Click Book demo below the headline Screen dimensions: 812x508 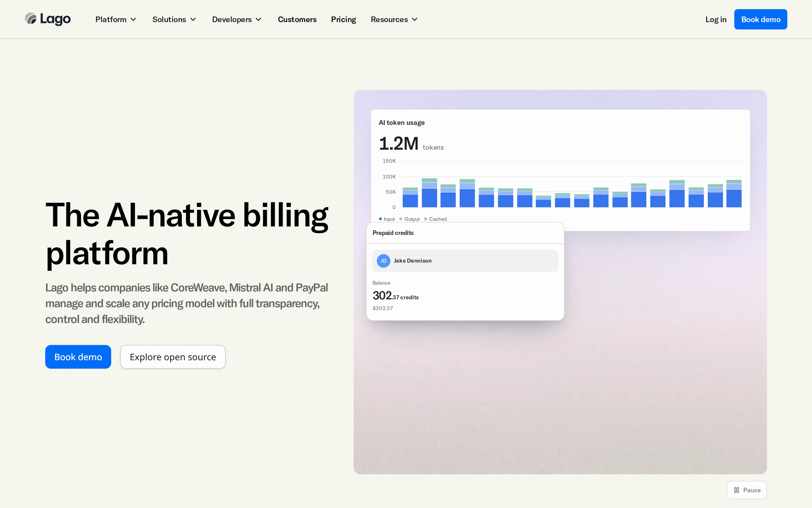tap(78, 357)
